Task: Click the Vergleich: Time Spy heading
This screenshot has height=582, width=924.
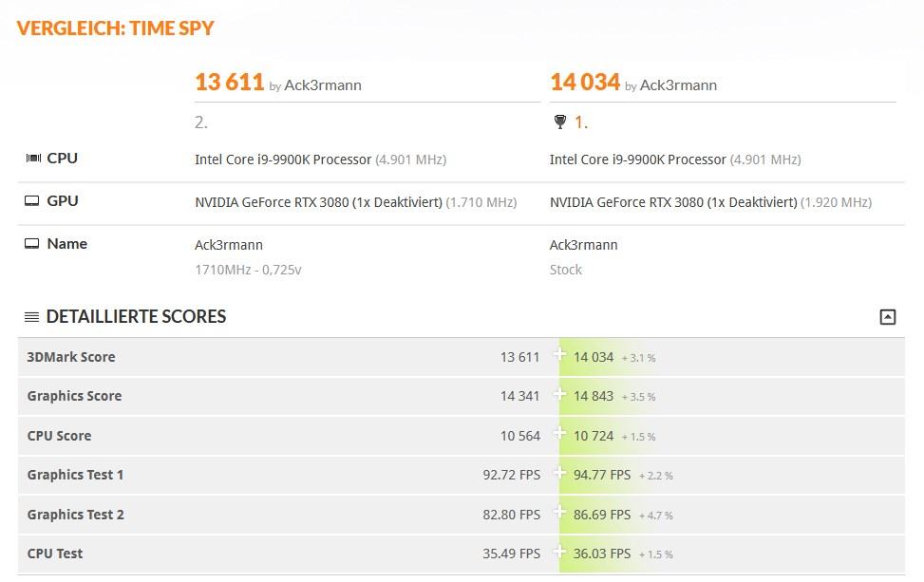Action: coord(116,28)
